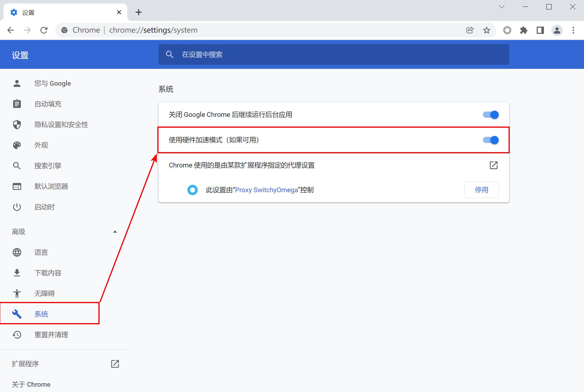
Task: Click the palette icon for 外观
Action: click(17, 145)
